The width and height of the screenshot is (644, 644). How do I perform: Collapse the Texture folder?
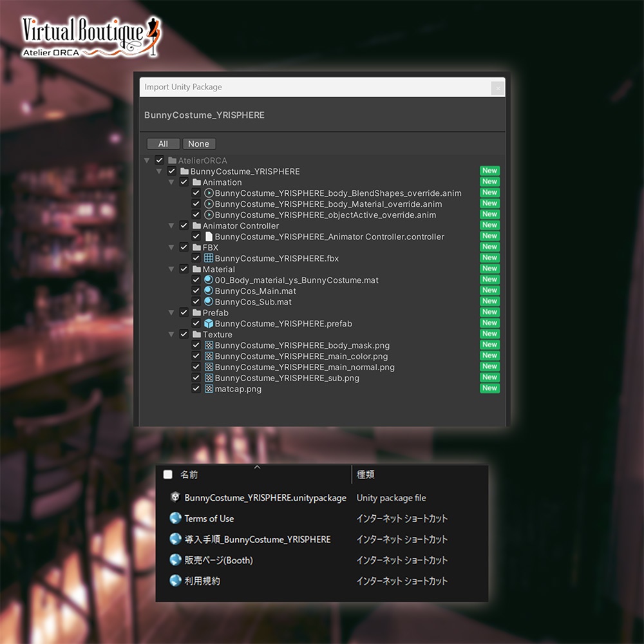[171, 334]
